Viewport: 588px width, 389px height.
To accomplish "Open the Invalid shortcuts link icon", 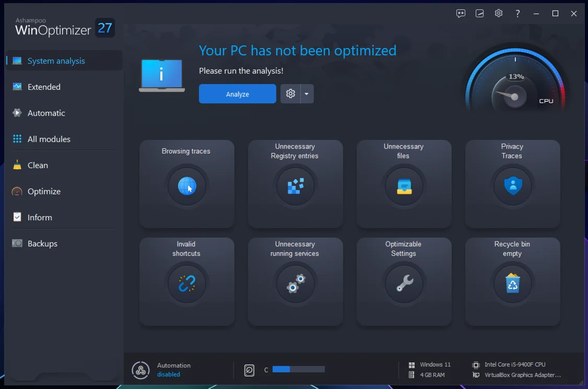I will pyautogui.click(x=187, y=284).
